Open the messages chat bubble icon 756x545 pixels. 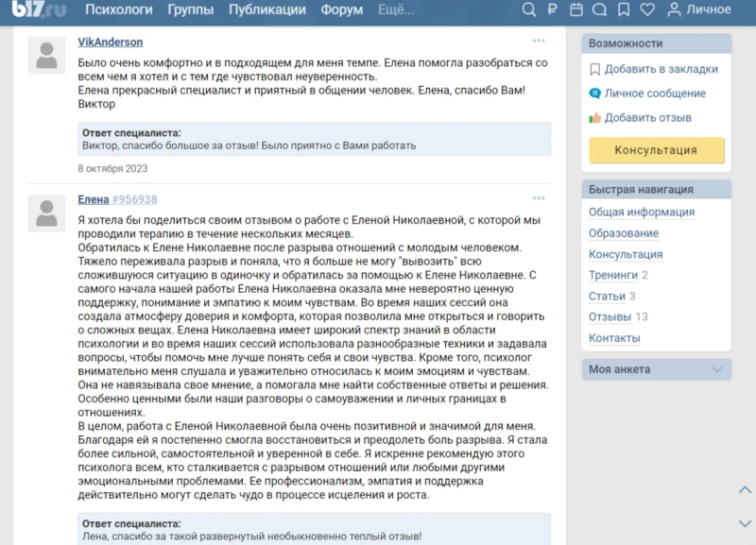(x=599, y=9)
